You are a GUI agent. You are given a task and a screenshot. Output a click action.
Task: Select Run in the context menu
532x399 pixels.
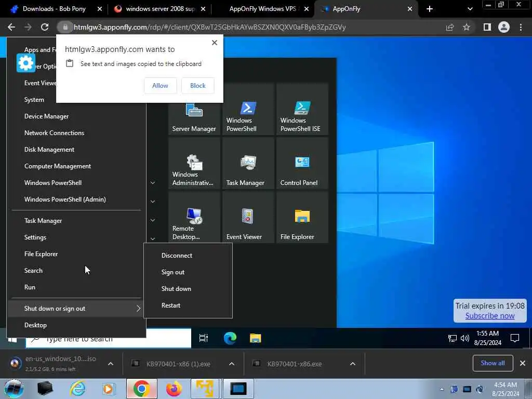pos(76,287)
